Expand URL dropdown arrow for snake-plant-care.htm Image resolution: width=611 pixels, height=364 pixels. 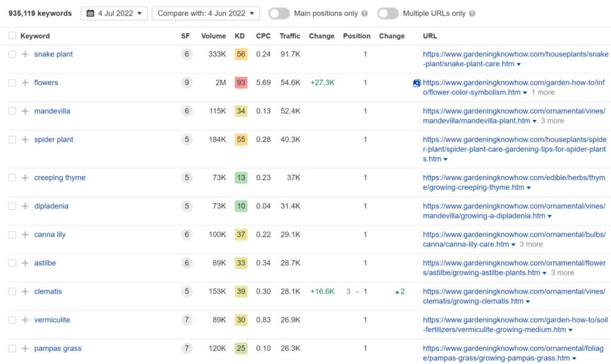click(519, 64)
